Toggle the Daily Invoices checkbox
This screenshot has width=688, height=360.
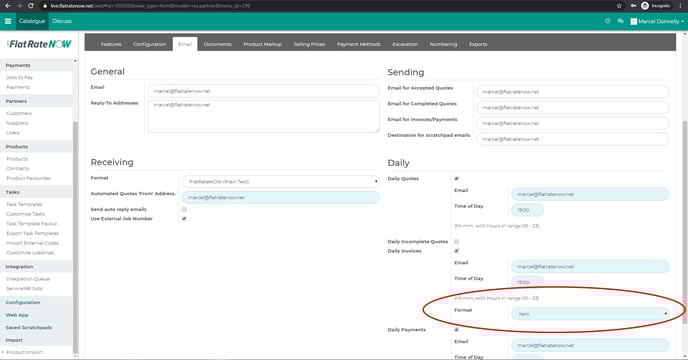(456, 251)
